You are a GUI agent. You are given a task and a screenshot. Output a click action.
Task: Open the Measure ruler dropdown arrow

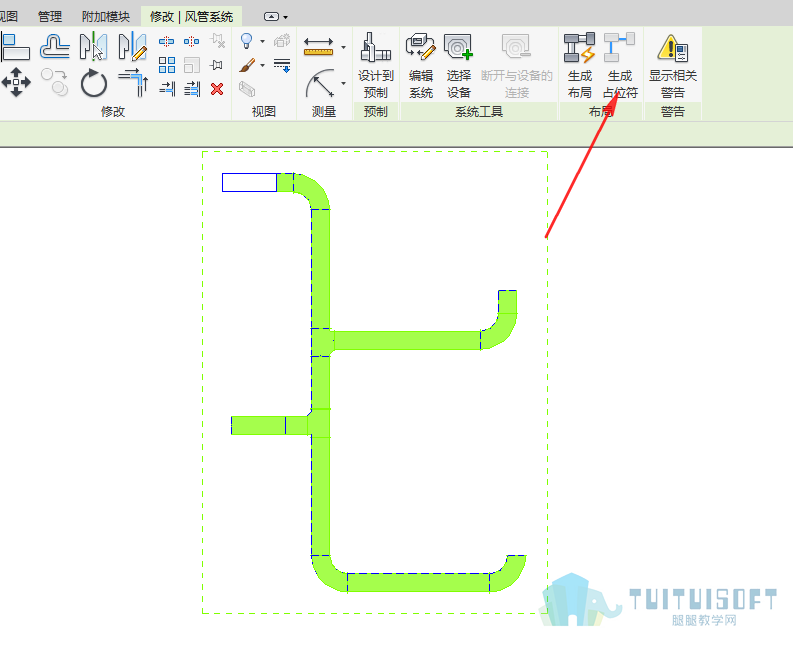[343, 48]
